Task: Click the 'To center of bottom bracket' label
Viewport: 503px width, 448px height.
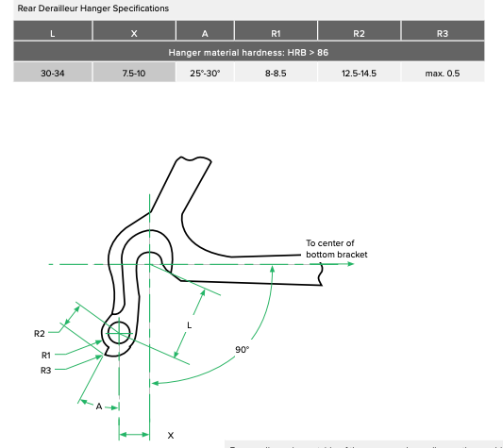Action: pos(337,249)
